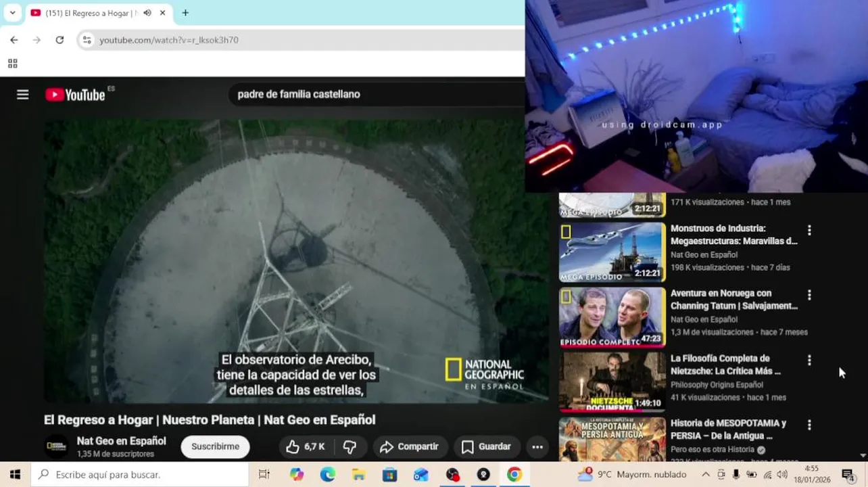The height and width of the screenshot is (487, 868).
Task: Open Monstruos de Industria: Megaestructuras title
Action: pyautogui.click(x=734, y=235)
